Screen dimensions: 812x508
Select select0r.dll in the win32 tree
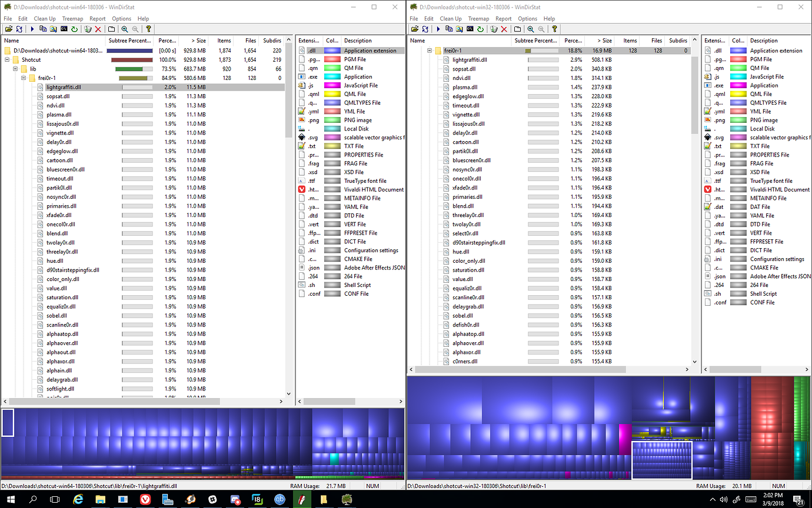(x=465, y=233)
